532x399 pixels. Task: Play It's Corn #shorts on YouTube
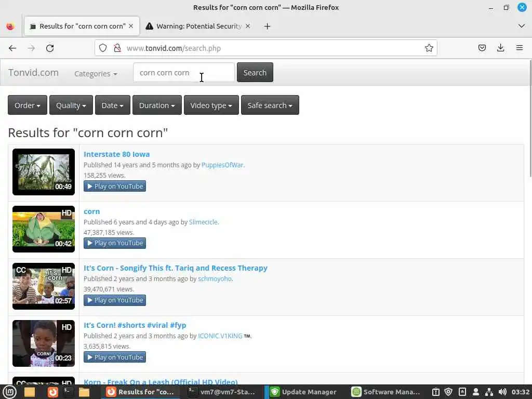click(x=115, y=357)
